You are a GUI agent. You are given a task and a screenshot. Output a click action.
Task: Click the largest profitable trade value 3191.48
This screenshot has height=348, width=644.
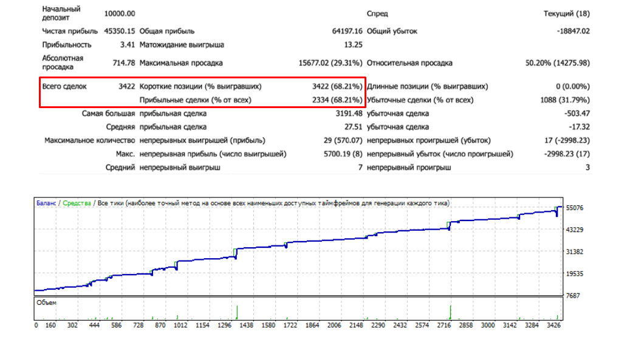349,114
